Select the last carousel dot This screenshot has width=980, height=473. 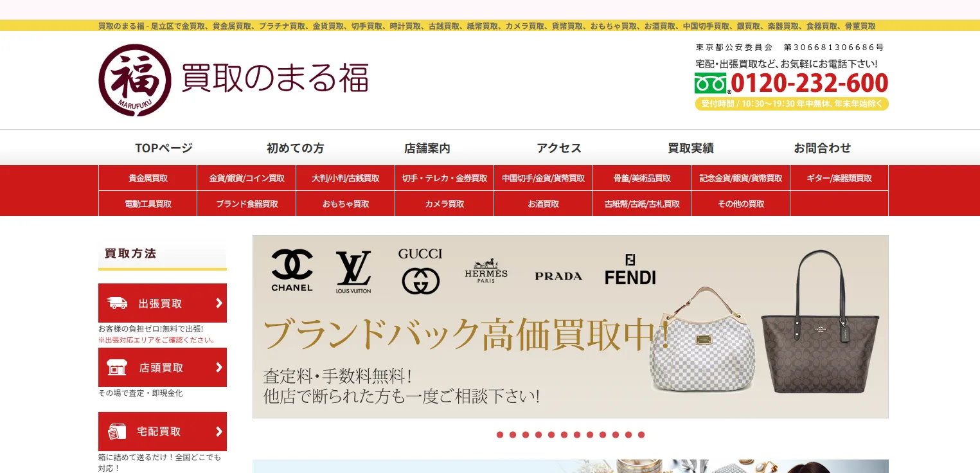click(641, 435)
